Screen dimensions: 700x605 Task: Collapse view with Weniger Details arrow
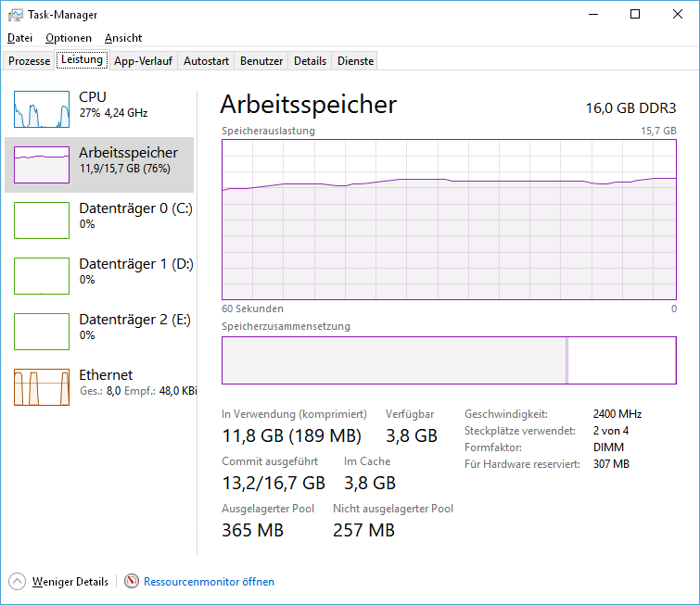[18, 582]
